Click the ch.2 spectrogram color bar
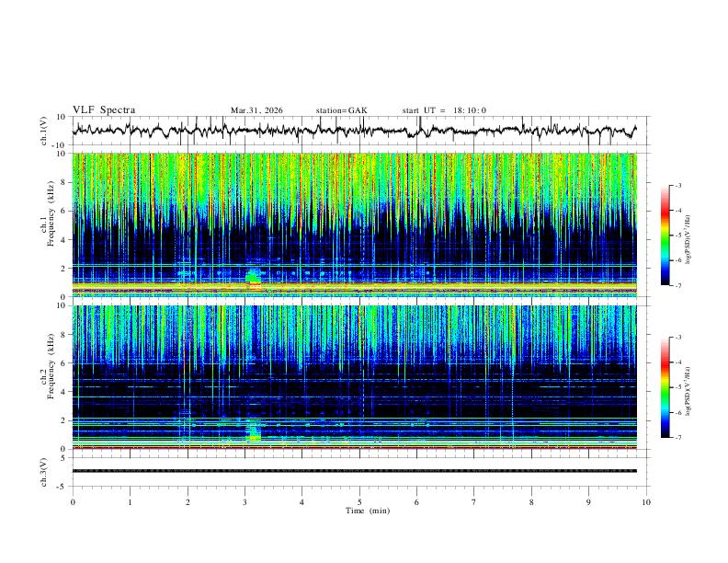Viewport: 728px width, 563px height. tap(665, 387)
